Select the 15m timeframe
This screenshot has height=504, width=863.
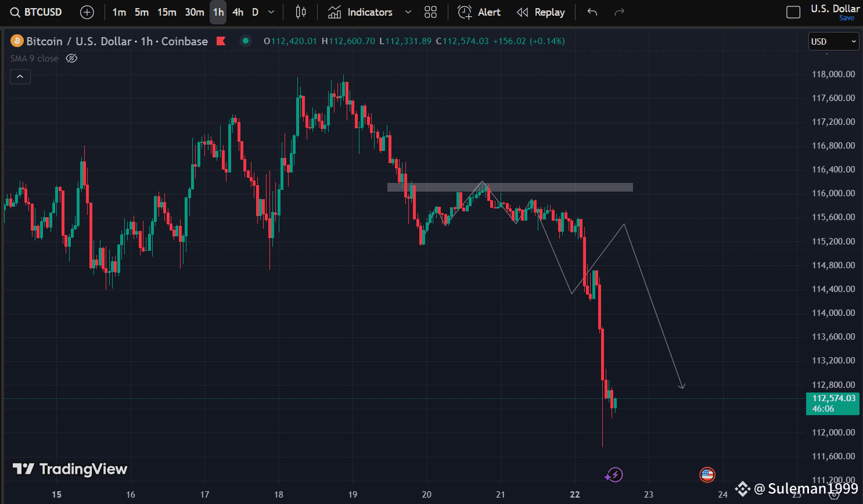click(167, 12)
